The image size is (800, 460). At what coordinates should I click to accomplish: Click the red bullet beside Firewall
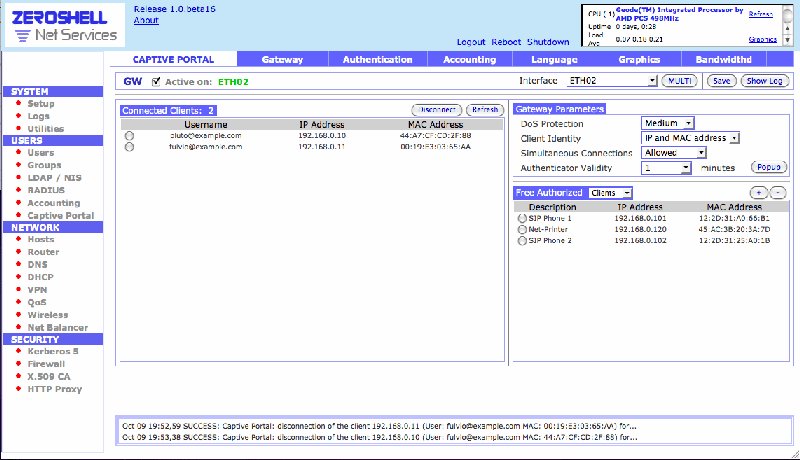coord(18,364)
